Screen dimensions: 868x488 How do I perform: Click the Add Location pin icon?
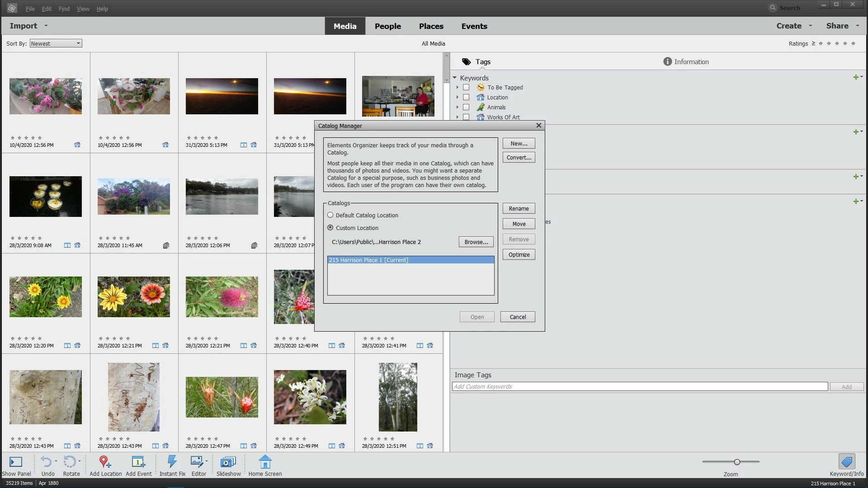(105, 462)
